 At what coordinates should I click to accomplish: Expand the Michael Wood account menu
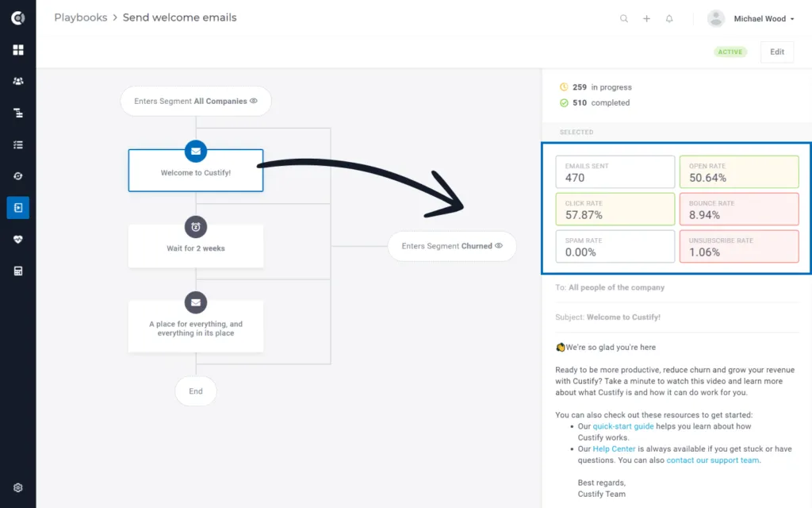(764, 19)
